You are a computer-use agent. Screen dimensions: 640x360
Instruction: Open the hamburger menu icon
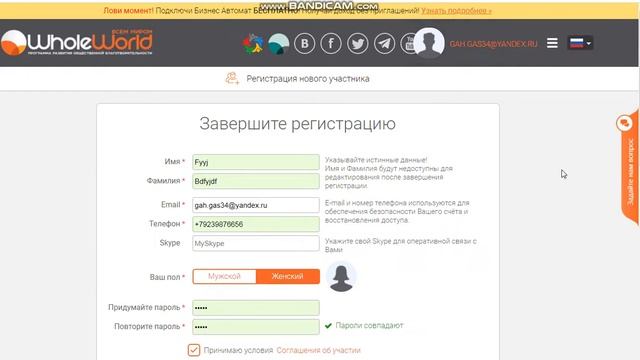click(x=552, y=43)
